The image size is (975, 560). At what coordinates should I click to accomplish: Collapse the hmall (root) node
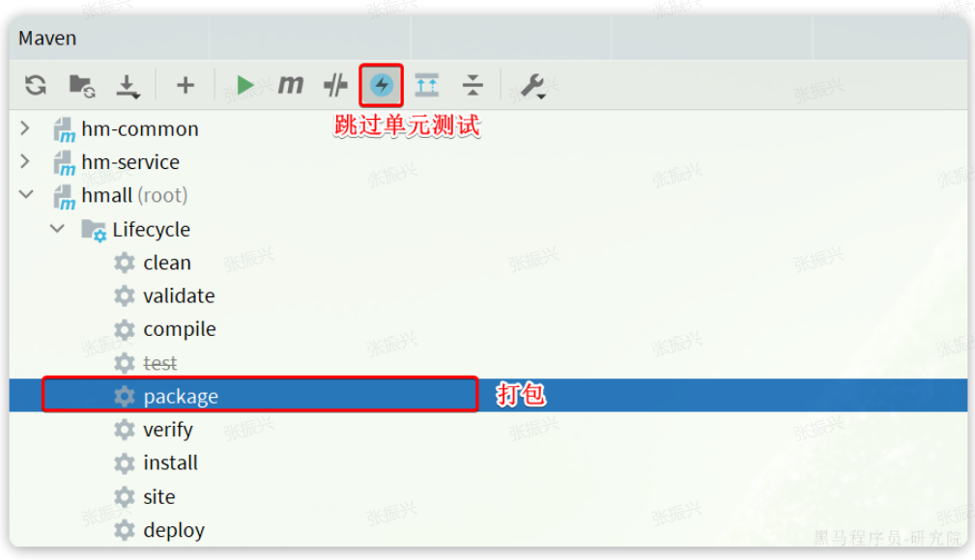pos(26,194)
